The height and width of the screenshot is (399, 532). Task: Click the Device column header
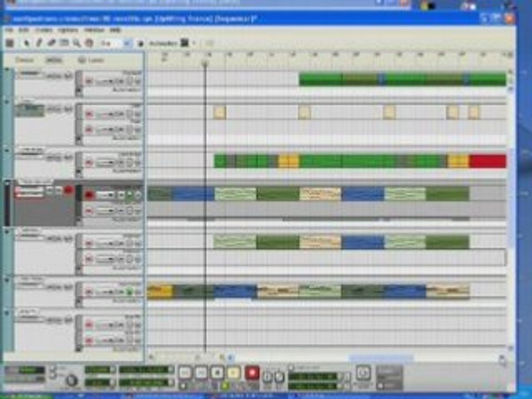pyautogui.click(x=24, y=60)
